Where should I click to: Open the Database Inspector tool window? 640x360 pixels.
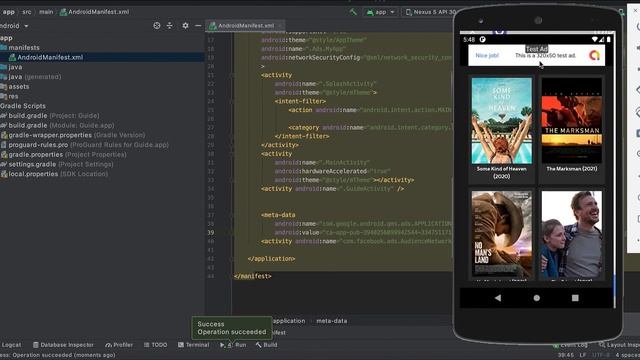(63, 345)
